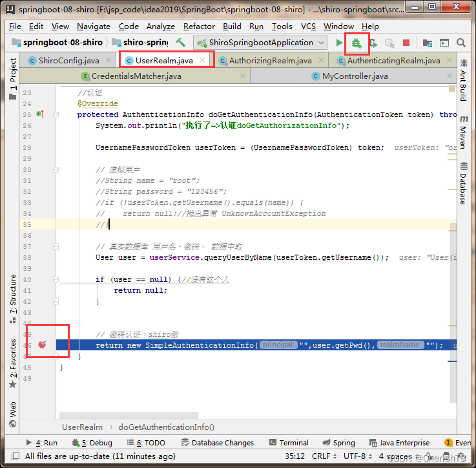Open the Analyze menu

tap(161, 27)
